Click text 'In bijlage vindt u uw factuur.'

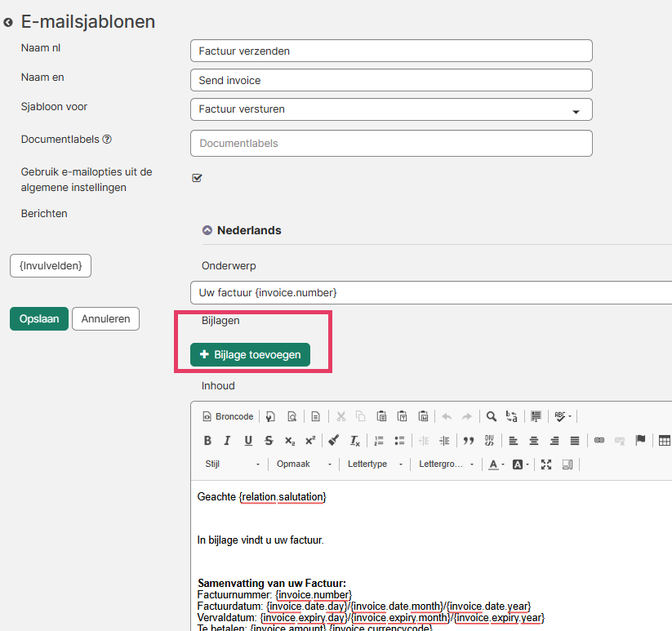coord(260,540)
